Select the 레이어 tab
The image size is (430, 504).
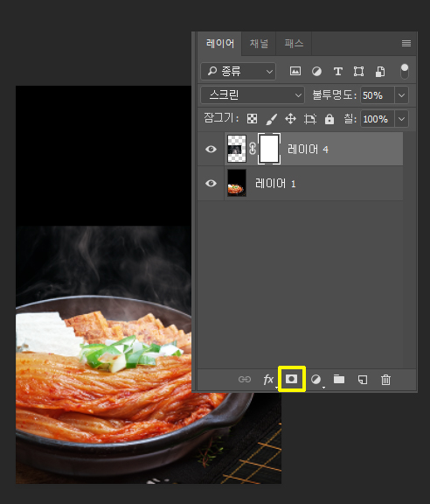[x=220, y=44]
